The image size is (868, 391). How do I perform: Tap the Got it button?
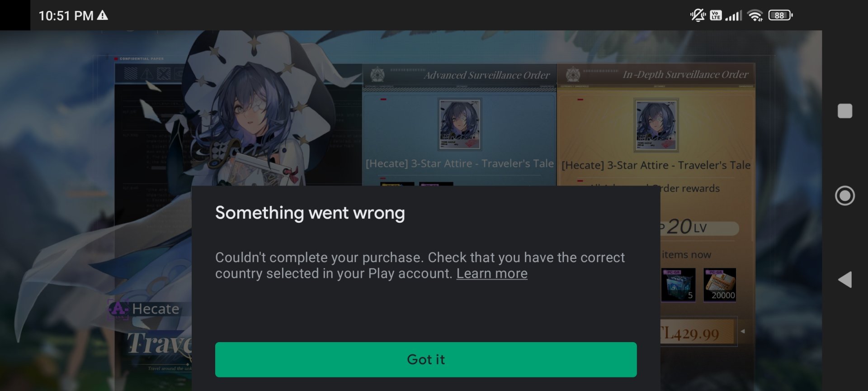click(x=426, y=359)
